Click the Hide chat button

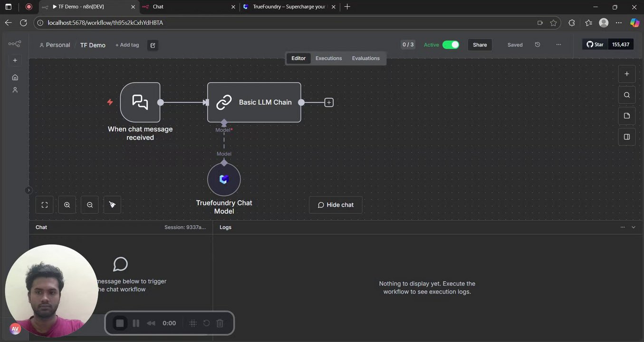[336, 205]
